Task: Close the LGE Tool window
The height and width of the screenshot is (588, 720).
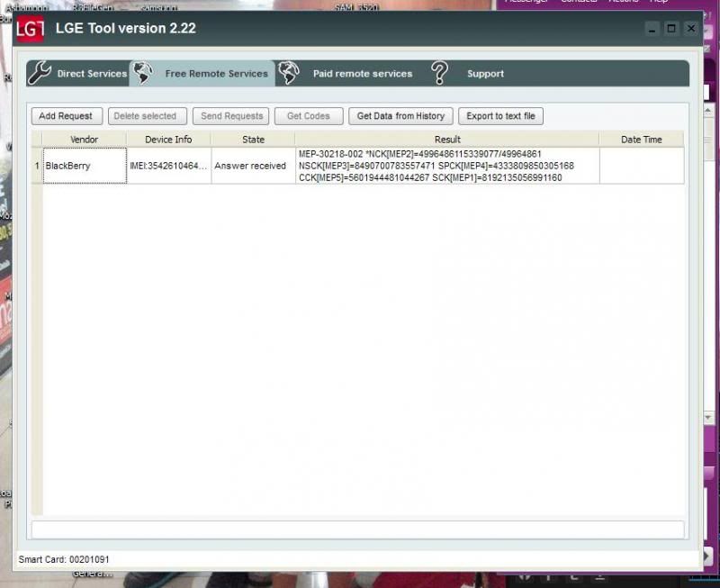Action: tap(691, 29)
